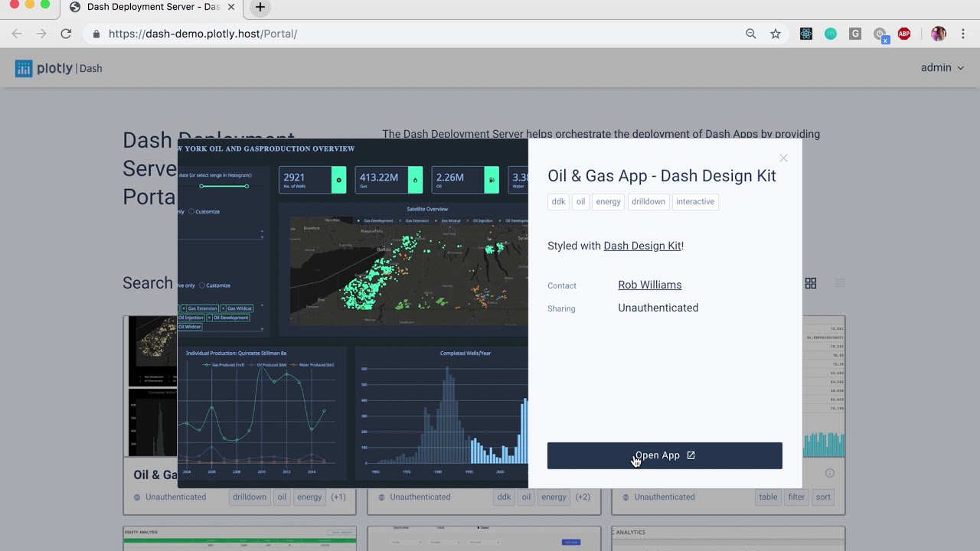Open the Equity Analysis app thumbnail

tap(240, 539)
